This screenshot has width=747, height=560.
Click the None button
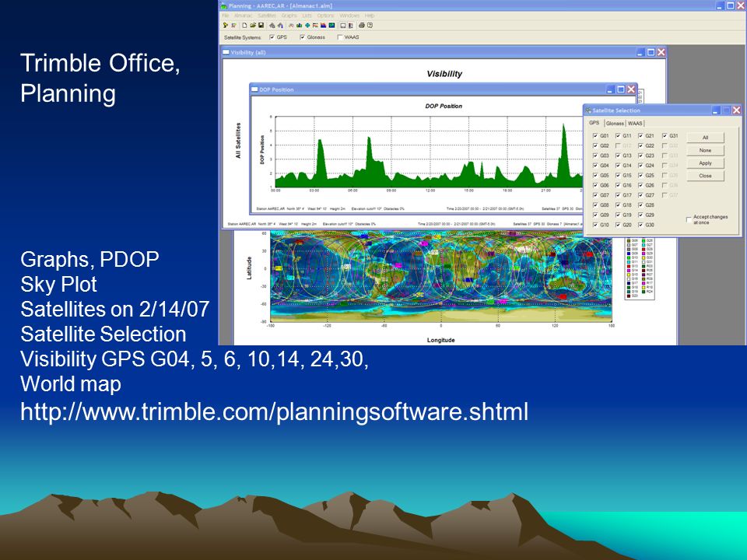(705, 150)
